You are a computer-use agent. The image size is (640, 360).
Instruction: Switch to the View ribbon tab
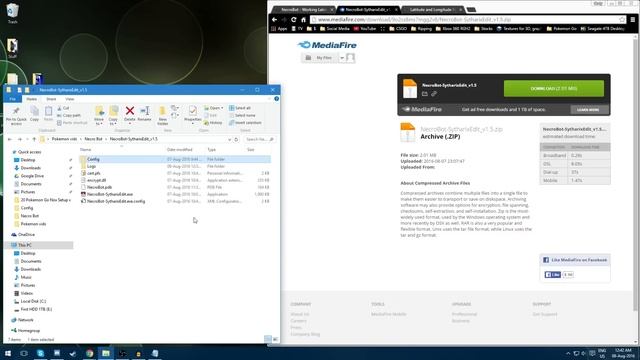70,99
